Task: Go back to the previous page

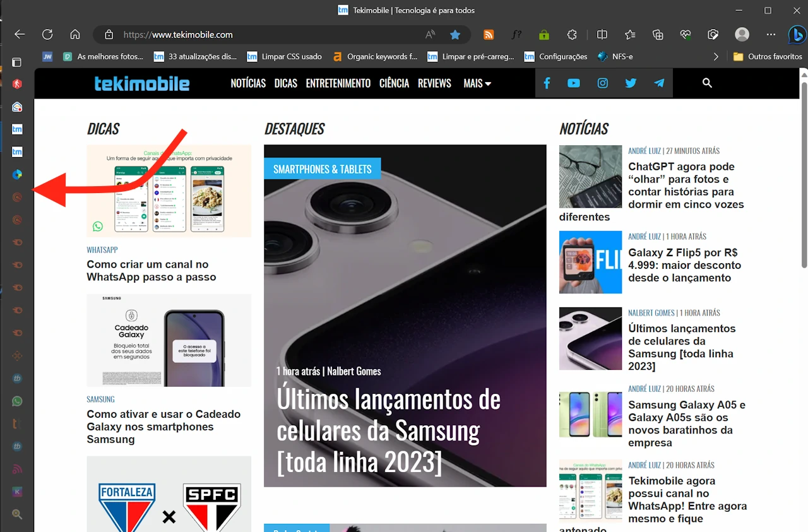Action: 20,34
